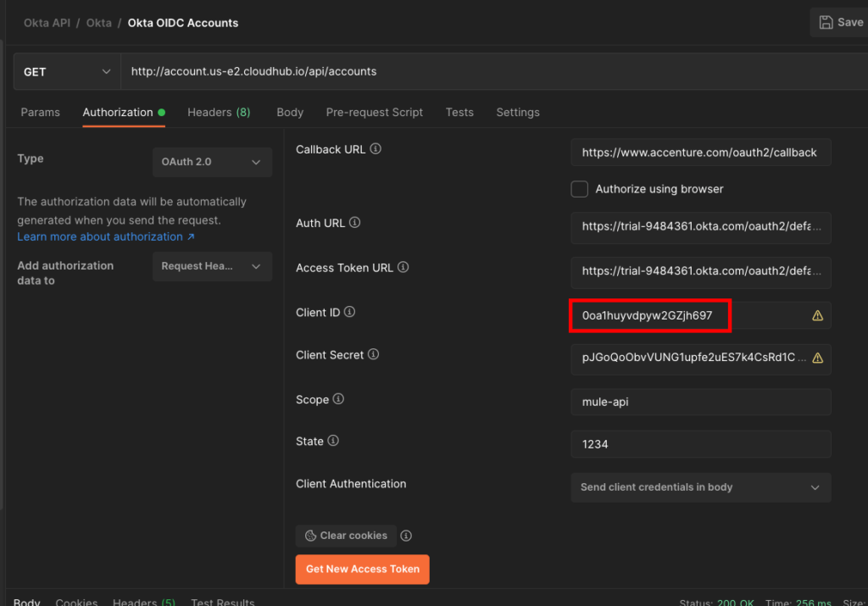Click info icon next to Callback URL
Image resolution: width=868 pixels, height=606 pixels.
tap(376, 149)
